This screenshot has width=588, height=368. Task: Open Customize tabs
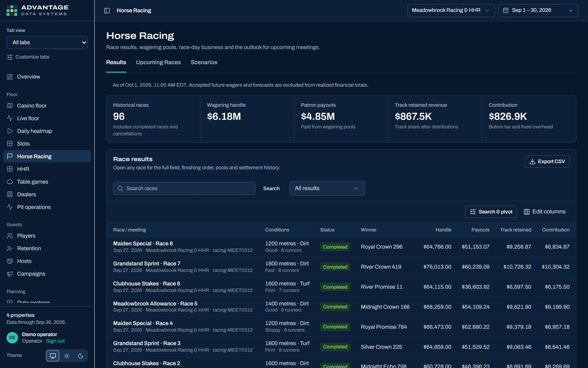pyautogui.click(x=28, y=57)
